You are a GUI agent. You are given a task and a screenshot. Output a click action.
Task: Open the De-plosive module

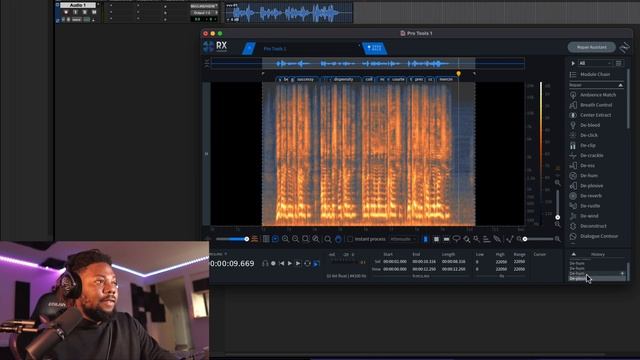[591, 186]
